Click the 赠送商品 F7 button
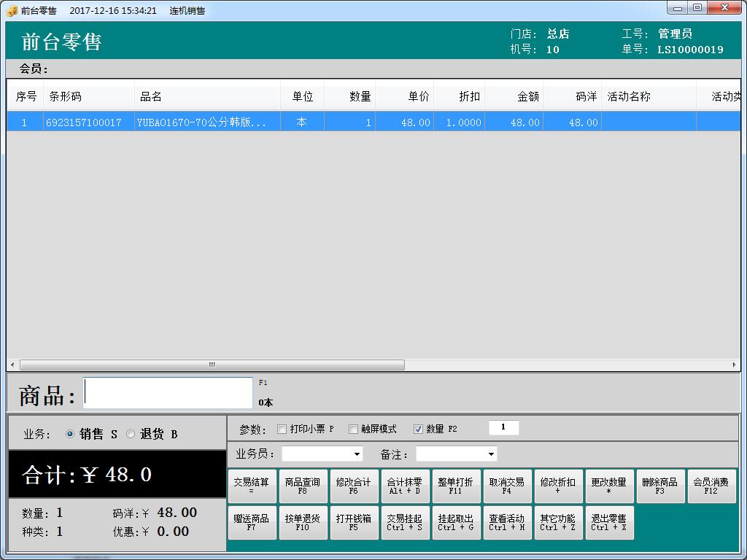The image size is (747, 560). (252, 522)
